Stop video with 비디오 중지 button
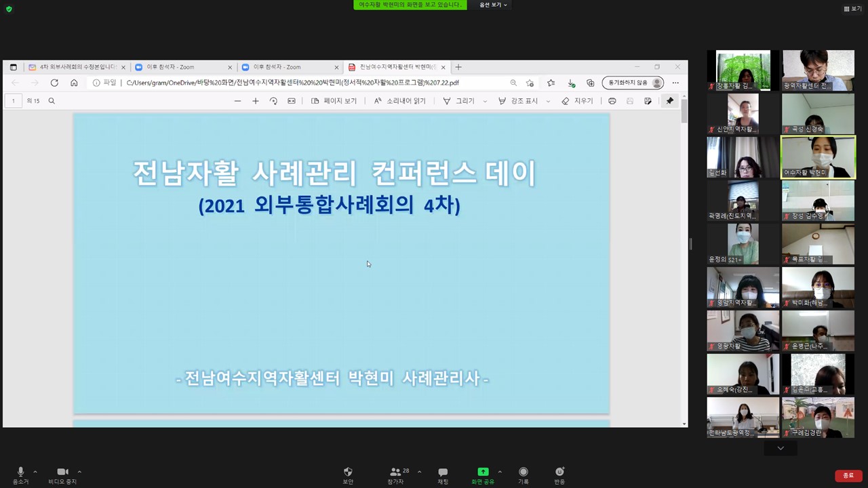868x488 pixels. click(62, 472)
